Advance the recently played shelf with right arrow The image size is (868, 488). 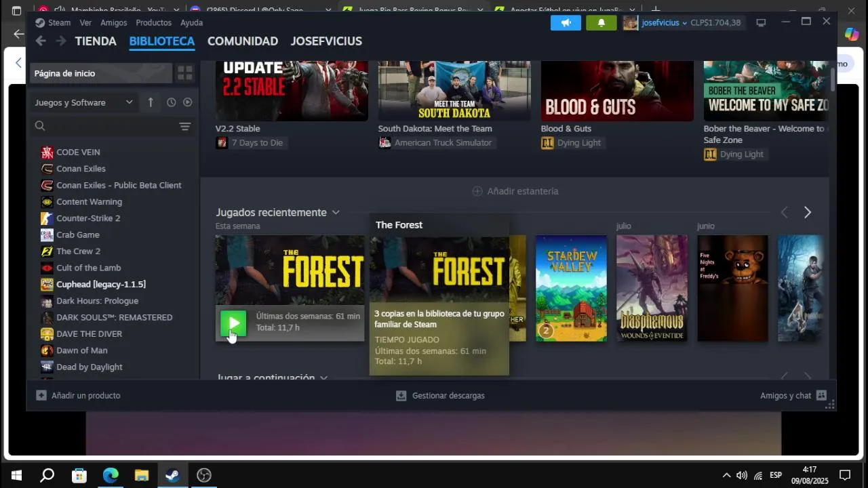coord(808,213)
